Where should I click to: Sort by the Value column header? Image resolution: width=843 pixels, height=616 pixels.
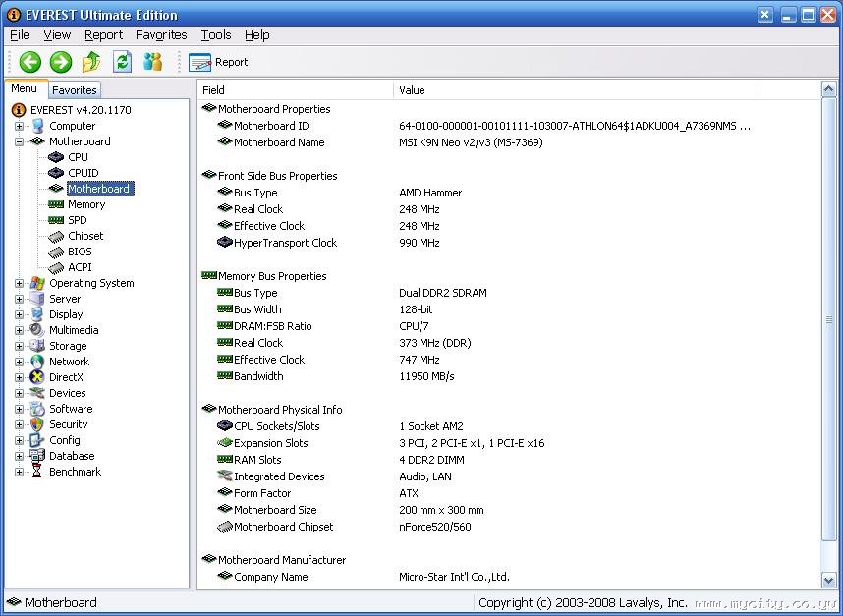[x=576, y=90]
